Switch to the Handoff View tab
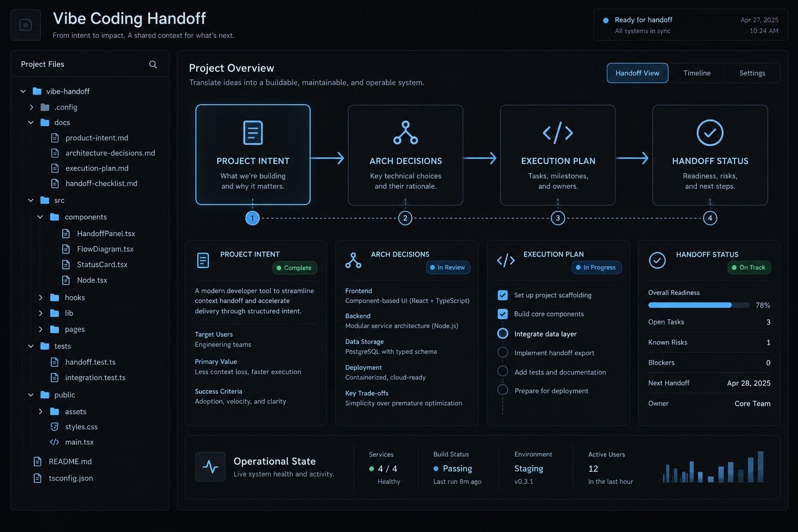This screenshot has height=532, width=798. click(x=637, y=73)
